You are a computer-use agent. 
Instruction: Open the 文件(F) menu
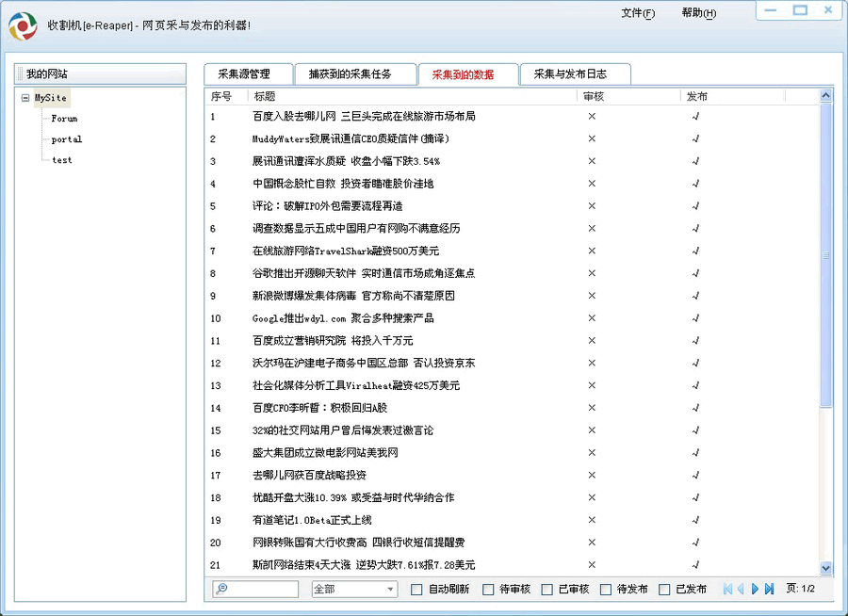[x=638, y=13]
